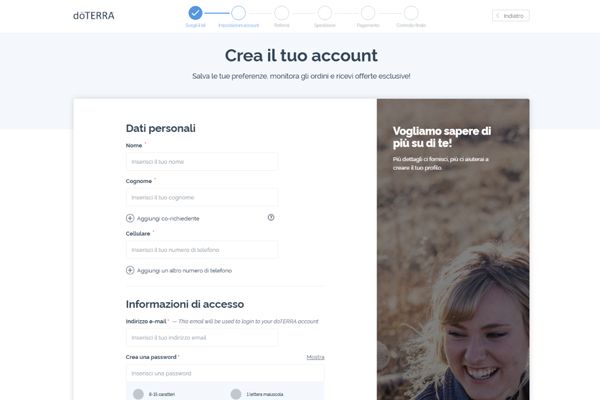Open the help question mark icon beside co-richiedente
Viewport: 600px width, 400px height.
[x=271, y=217]
